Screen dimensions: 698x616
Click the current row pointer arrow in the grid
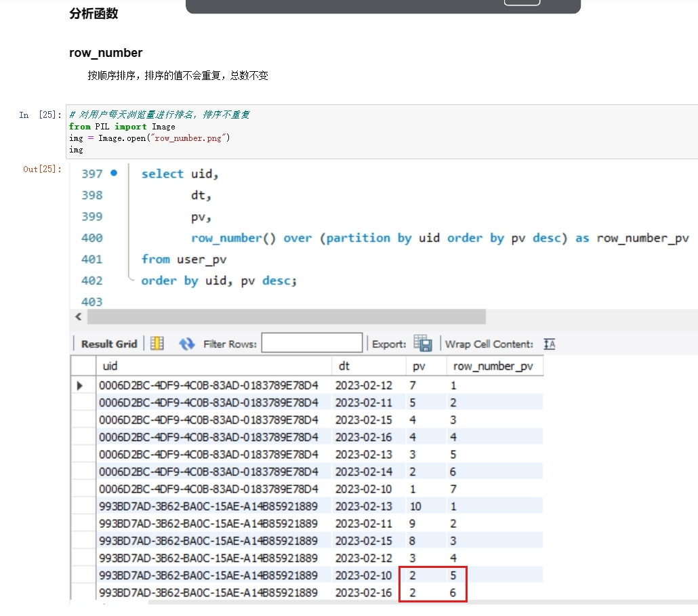(80, 386)
